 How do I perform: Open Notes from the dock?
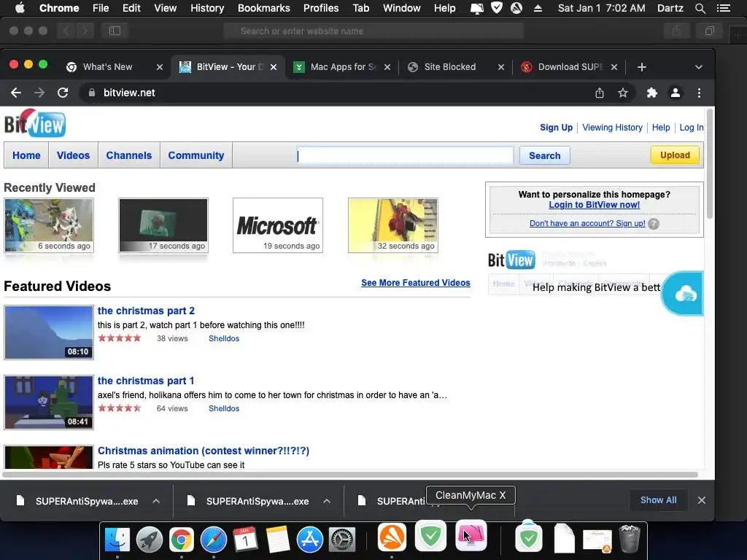click(x=278, y=540)
